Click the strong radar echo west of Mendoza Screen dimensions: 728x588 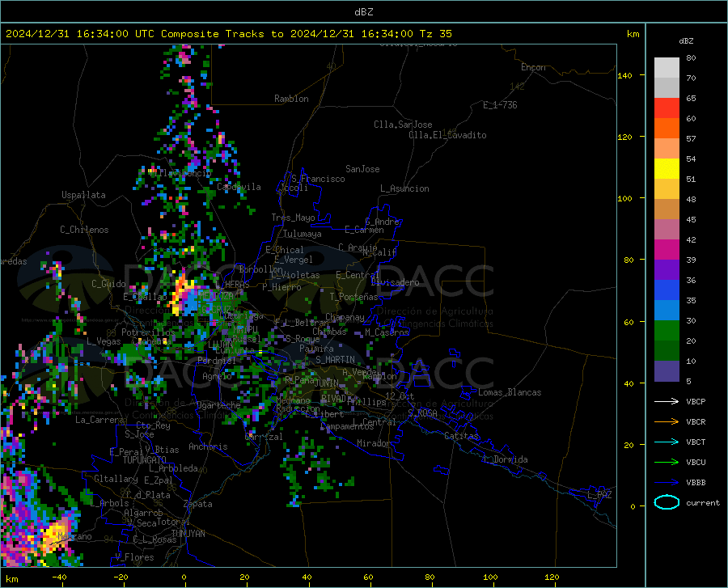tap(182, 294)
